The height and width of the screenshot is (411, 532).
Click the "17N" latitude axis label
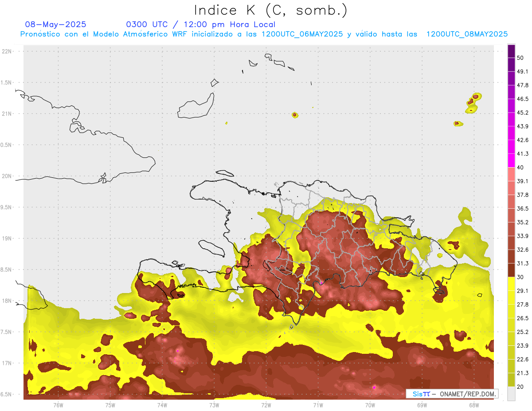[7, 363]
